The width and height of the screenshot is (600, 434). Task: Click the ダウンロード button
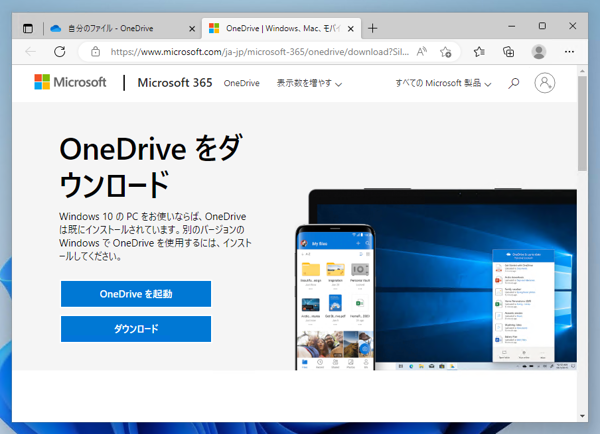point(136,329)
